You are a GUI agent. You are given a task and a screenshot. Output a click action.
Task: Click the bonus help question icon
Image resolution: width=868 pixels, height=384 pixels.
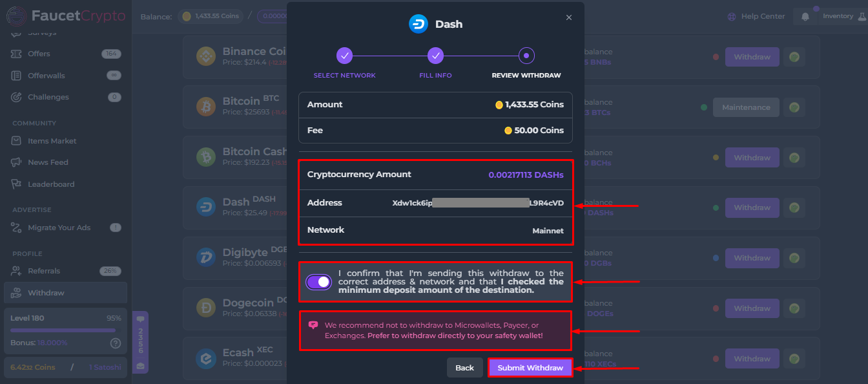tap(116, 343)
